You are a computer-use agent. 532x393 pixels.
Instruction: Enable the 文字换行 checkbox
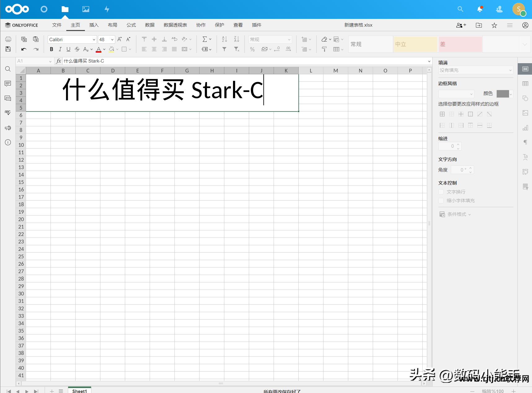click(441, 192)
